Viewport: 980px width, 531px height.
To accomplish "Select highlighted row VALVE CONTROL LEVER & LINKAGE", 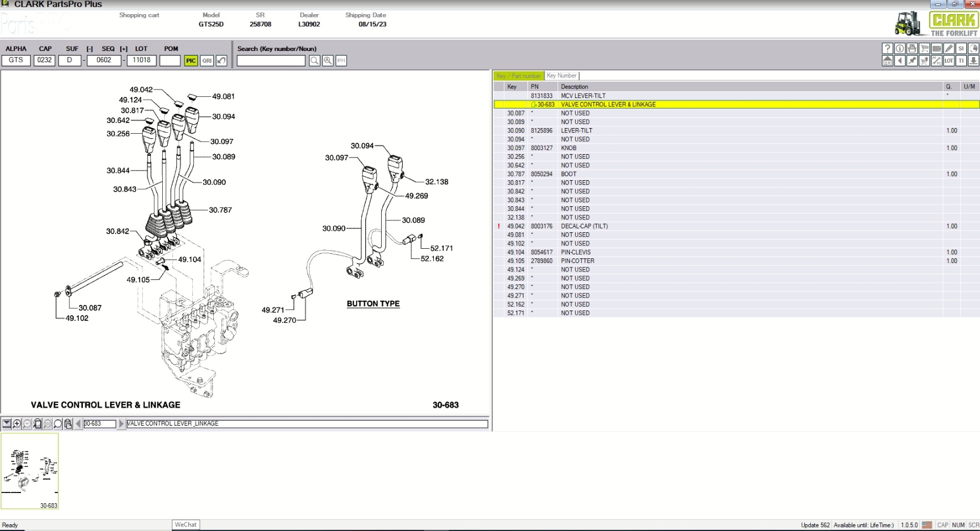I will point(737,104).
